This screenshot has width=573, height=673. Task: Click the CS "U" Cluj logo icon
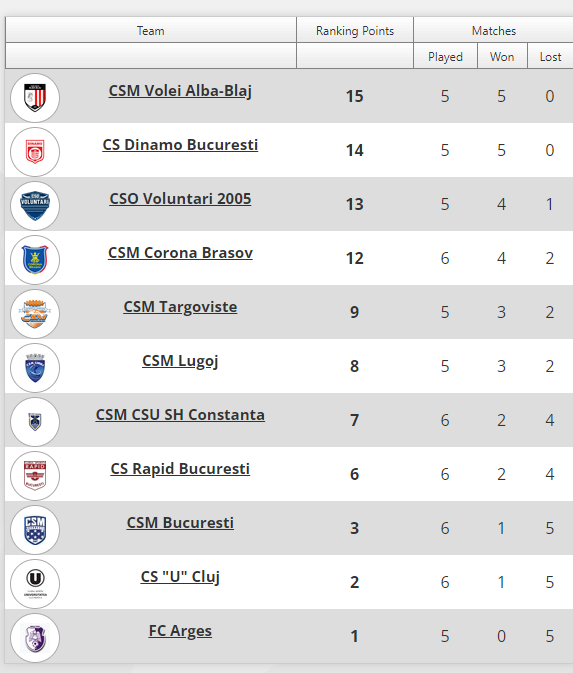pos(35,584)
